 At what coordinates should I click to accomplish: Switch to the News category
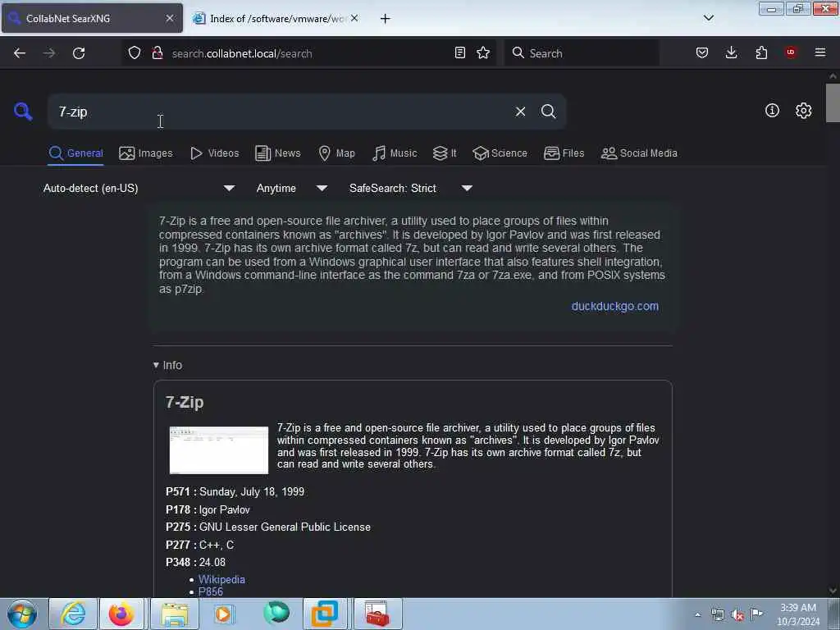[x=278, y=153]
